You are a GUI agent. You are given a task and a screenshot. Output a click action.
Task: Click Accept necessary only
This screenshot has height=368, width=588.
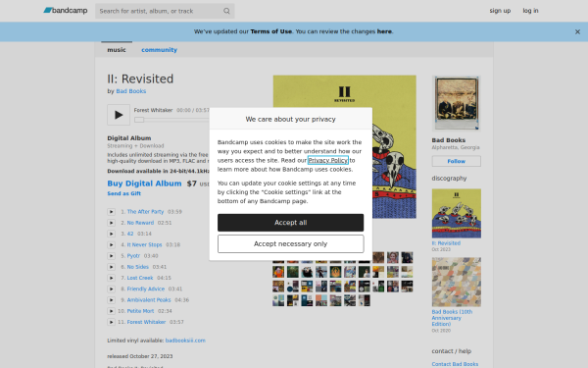(x=291, y=244)
